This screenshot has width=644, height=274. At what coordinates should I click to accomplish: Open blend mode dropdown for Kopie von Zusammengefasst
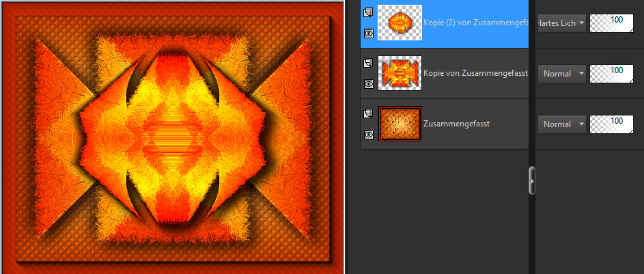click(x=561, y=73)
